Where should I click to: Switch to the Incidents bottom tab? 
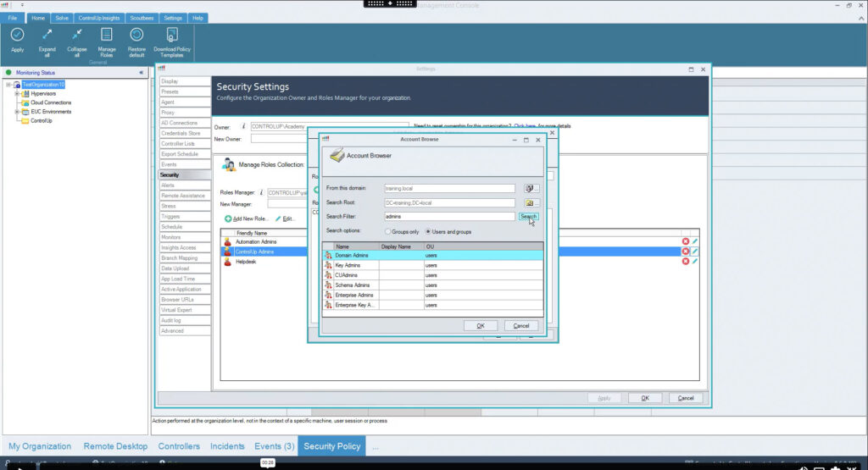(x=227, y=446)
